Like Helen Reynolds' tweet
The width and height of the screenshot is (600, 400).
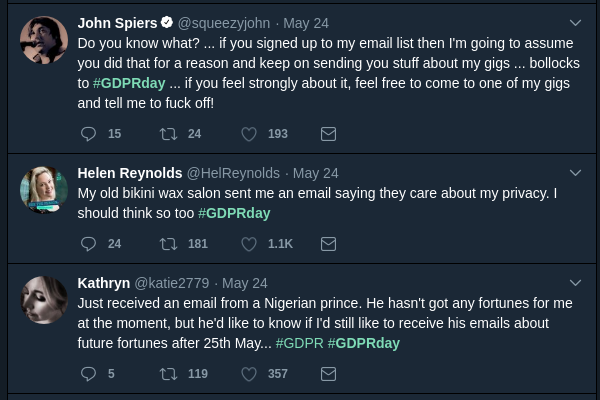point(249,244)
